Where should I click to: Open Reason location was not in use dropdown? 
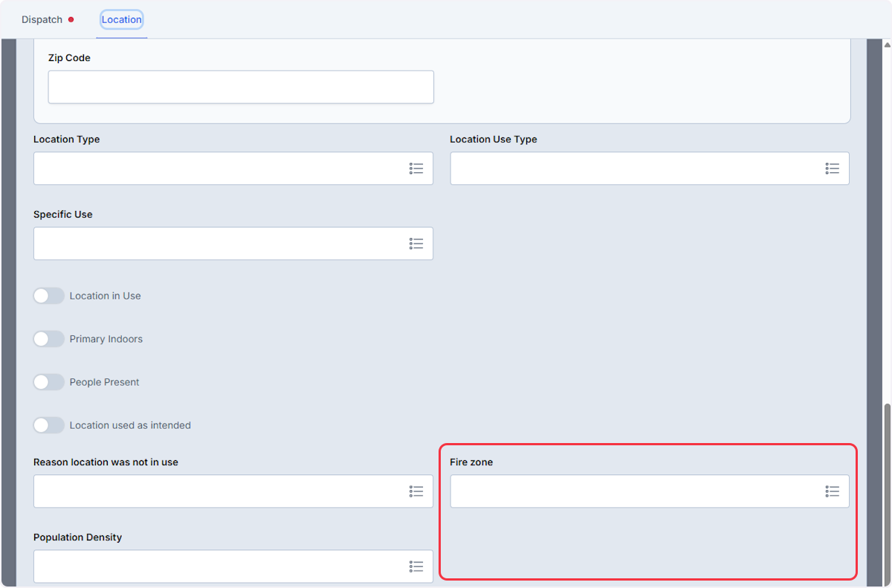[x=233, y=491]
